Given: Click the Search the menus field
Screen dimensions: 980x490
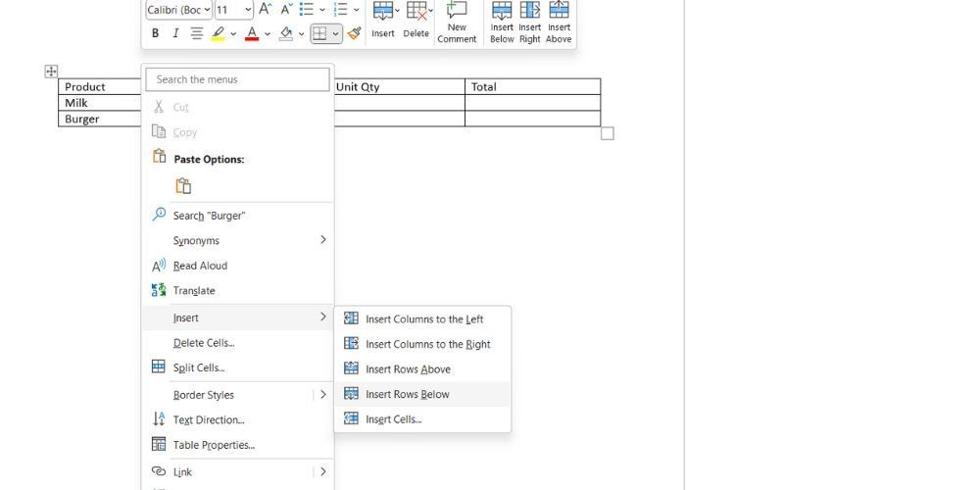Looking at the screenshot, I should point(237,79).
